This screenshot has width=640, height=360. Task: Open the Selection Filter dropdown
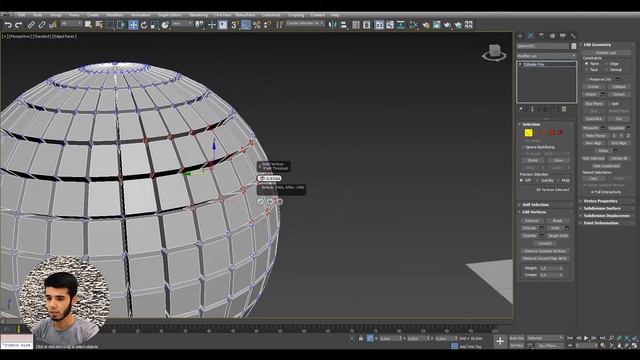click(71, 24)
